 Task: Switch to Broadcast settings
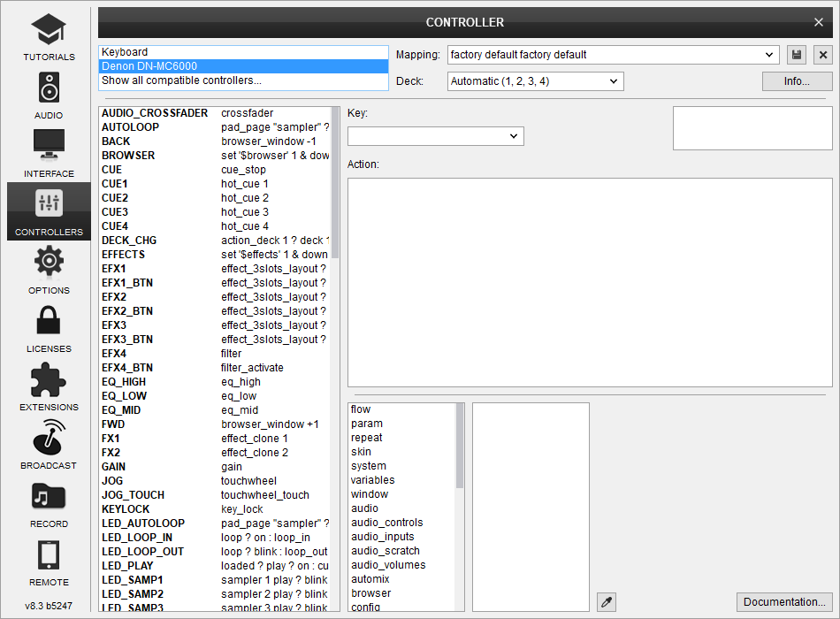49,445
